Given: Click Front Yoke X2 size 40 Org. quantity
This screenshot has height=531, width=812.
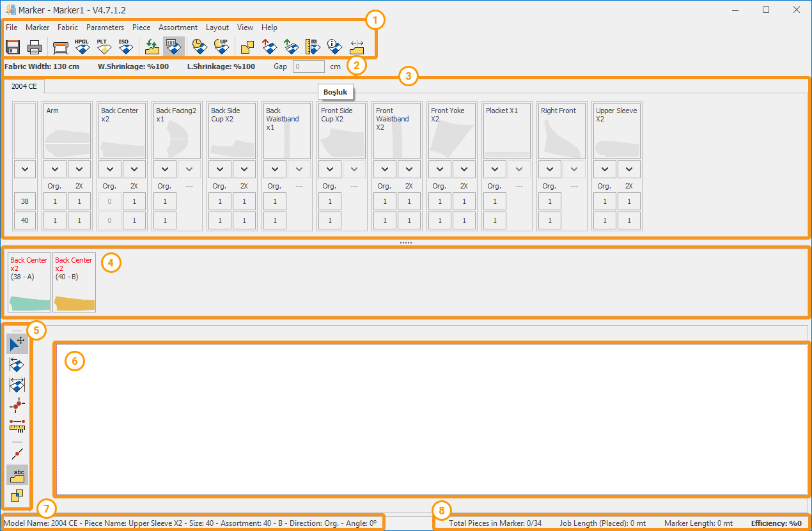Looking at the screenshot, I should 439,221.
